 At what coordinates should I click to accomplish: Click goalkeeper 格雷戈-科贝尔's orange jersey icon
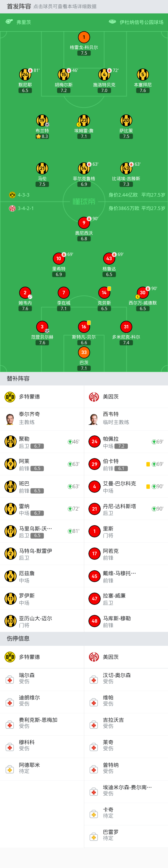click(x=84, y=37)
